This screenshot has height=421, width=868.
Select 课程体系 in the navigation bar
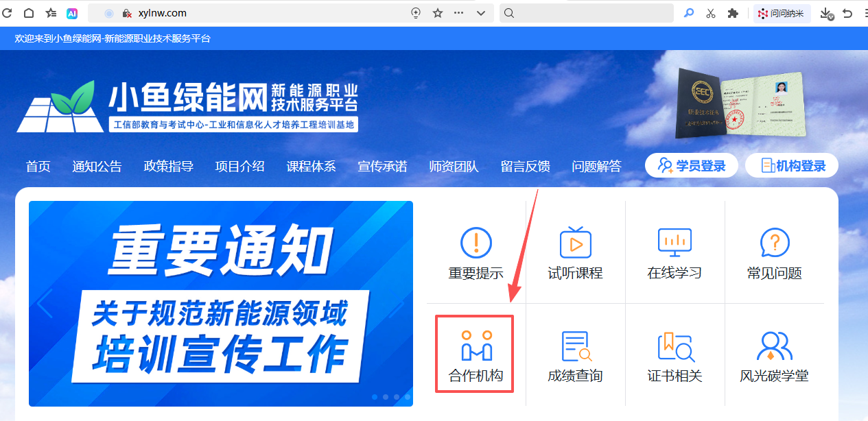311,166
